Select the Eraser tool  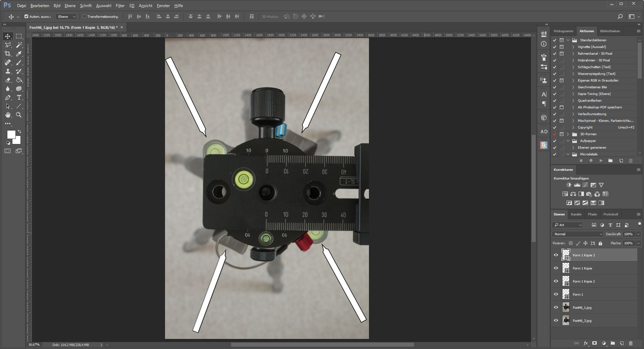8,80
